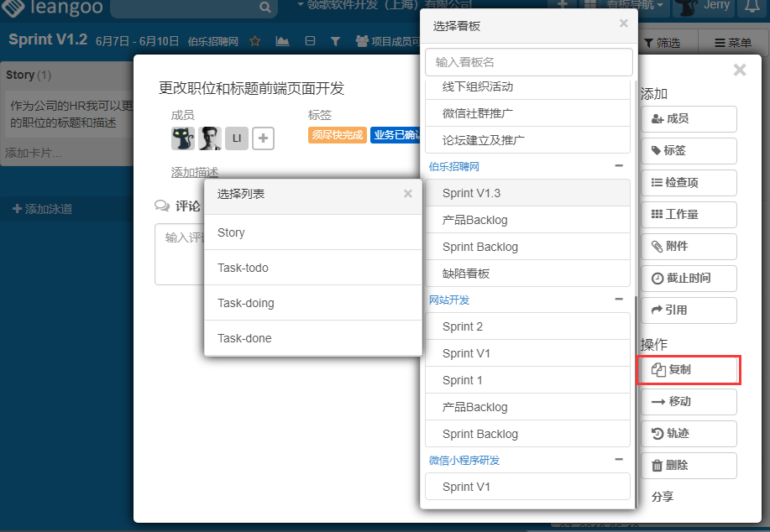Choose Sprint V1.3 board
The height and width of the screenshot is (532, 770).
point(527,193)
